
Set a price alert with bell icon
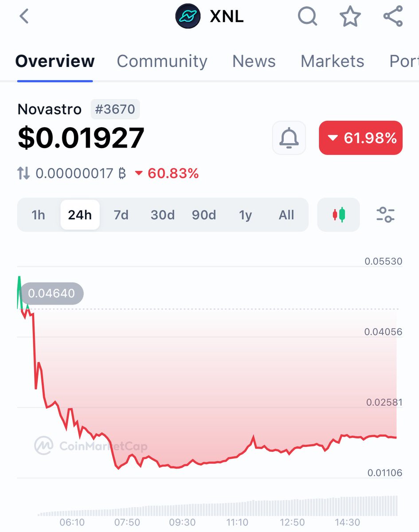pyautogui.click(x=289, y=138)
